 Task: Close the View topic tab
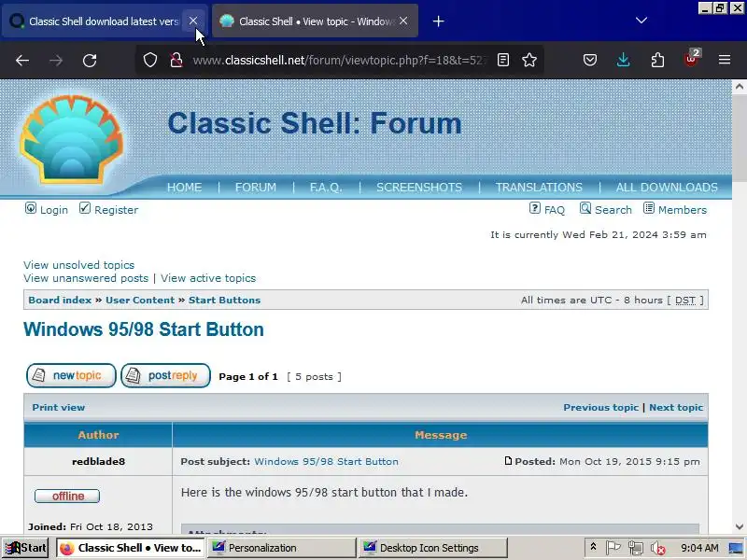point(403,21)
